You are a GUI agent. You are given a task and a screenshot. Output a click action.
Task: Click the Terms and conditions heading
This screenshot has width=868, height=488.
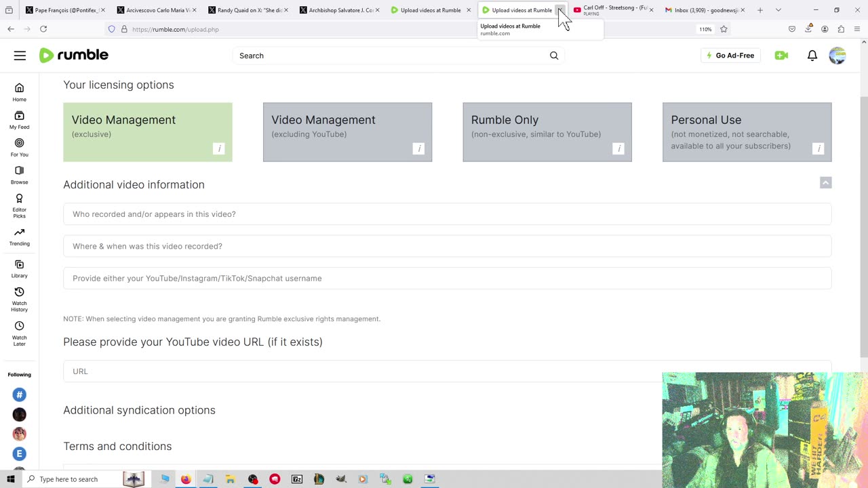pyautogui.click(x=117, y=446)
